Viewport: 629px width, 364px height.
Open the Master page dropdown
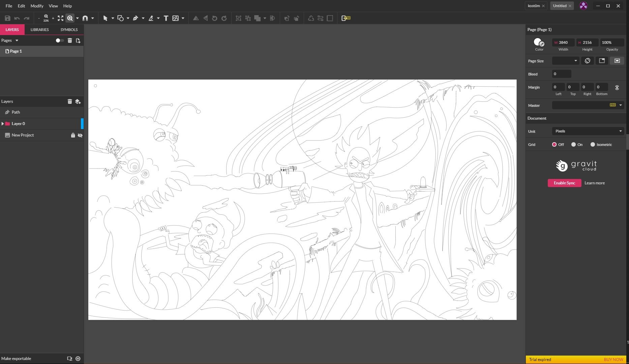click(x=588, y=105)
